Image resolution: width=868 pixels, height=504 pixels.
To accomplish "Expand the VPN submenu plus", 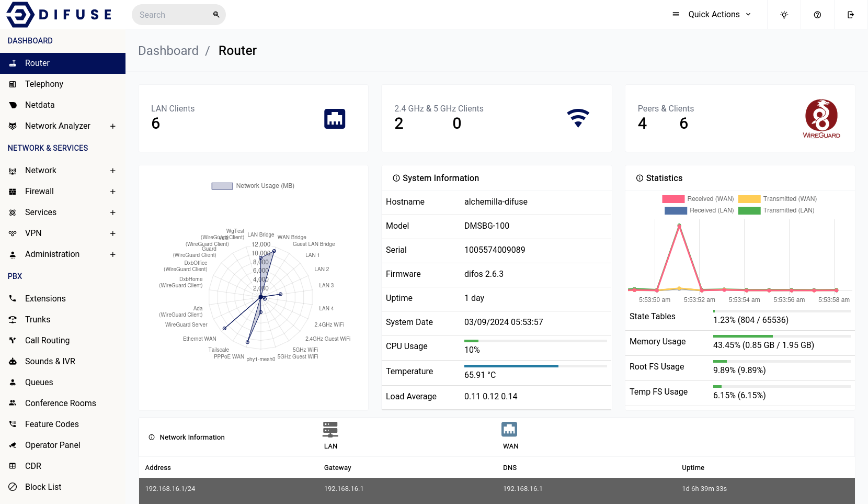I will point(112,233).
